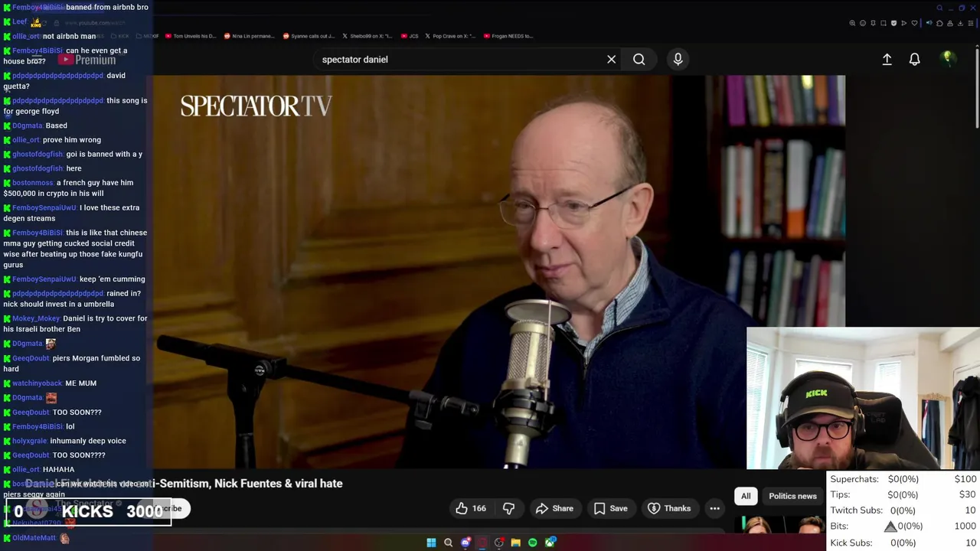
Task: Click the 'Tips:' goal row label
Action: point(840,495)
